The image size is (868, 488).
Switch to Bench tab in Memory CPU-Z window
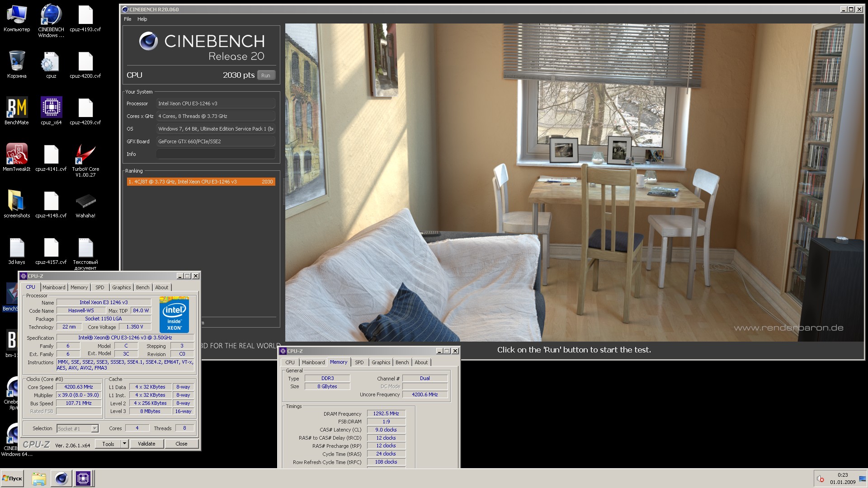pyautogui.click(x=402, y=362)
